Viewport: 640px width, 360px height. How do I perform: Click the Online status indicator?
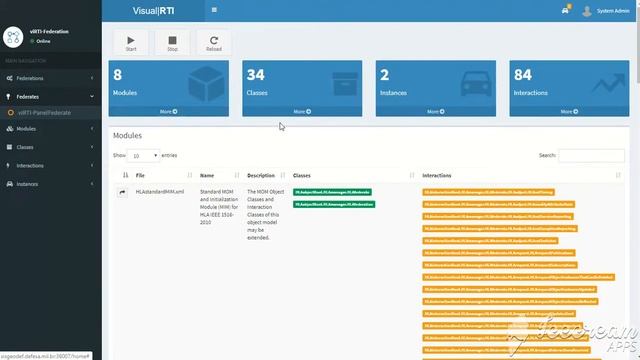coord(40,41)
